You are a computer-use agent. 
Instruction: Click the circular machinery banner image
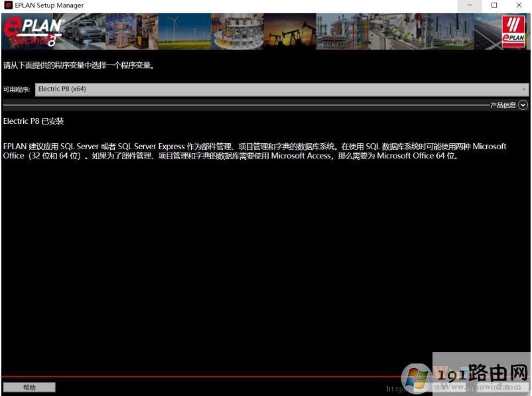[x=236, y=31]
